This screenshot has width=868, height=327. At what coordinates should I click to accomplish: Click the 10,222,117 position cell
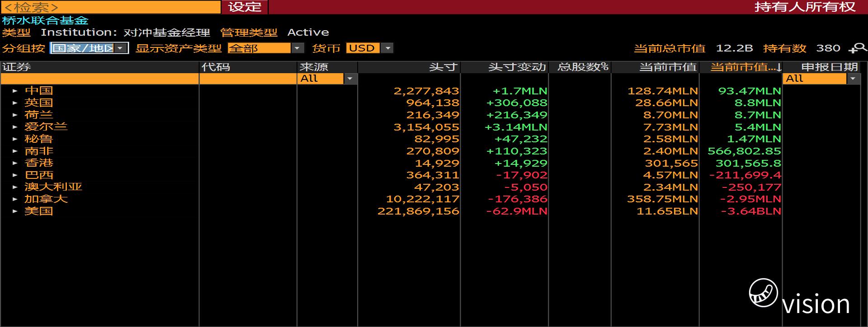tap(422, 199)
